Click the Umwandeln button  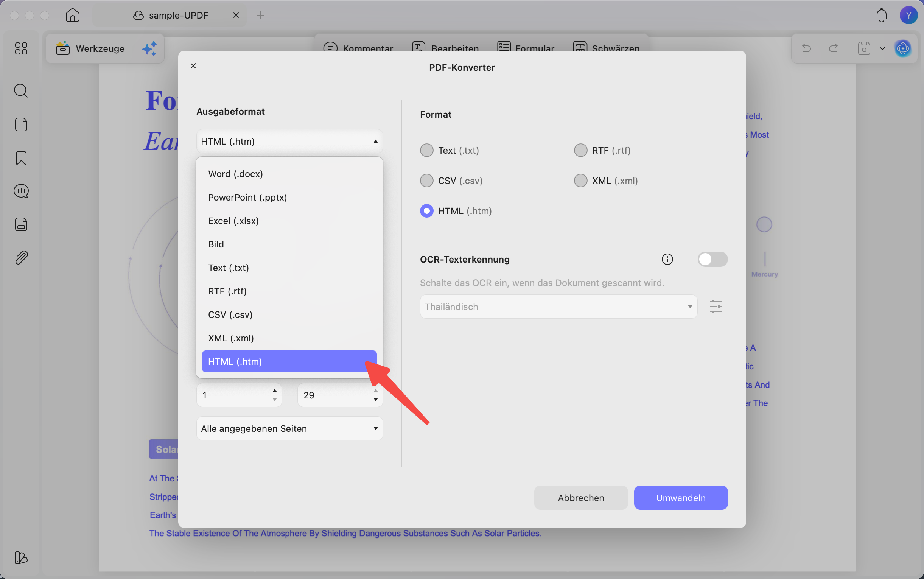pyautogui.click(x=681, y=498)
